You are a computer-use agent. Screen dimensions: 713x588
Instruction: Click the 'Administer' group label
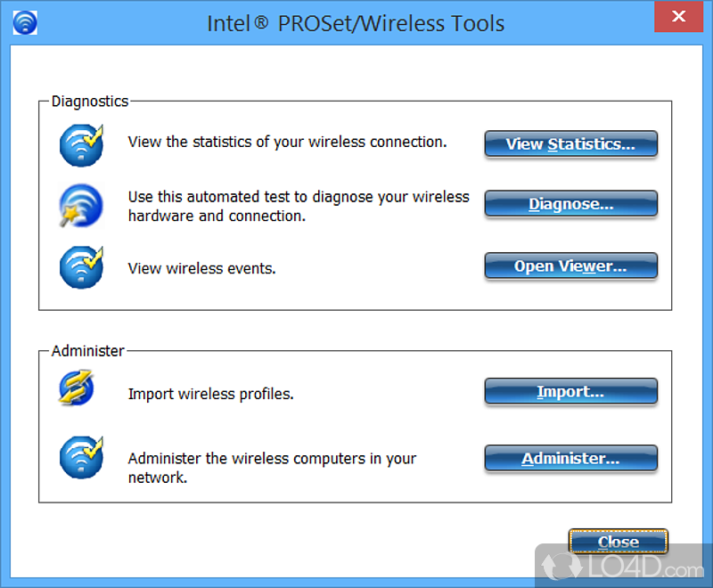coord(87,351)
